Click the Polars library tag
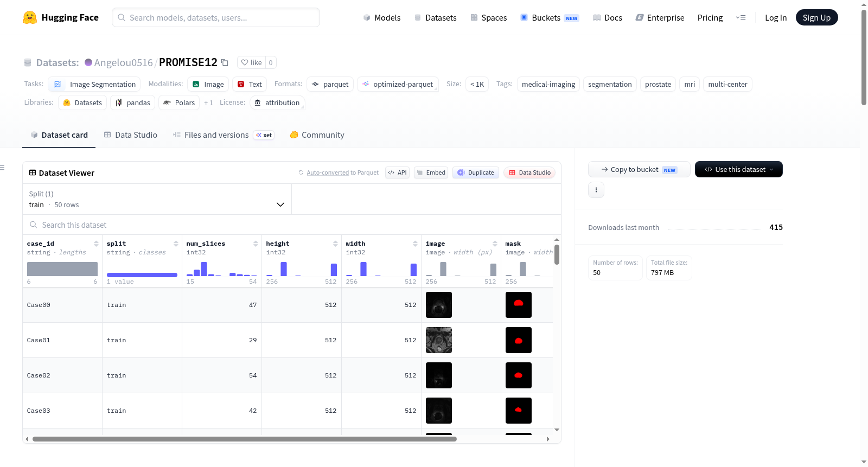The width and height of the screenshot is (868, 467). coord(179,103)
